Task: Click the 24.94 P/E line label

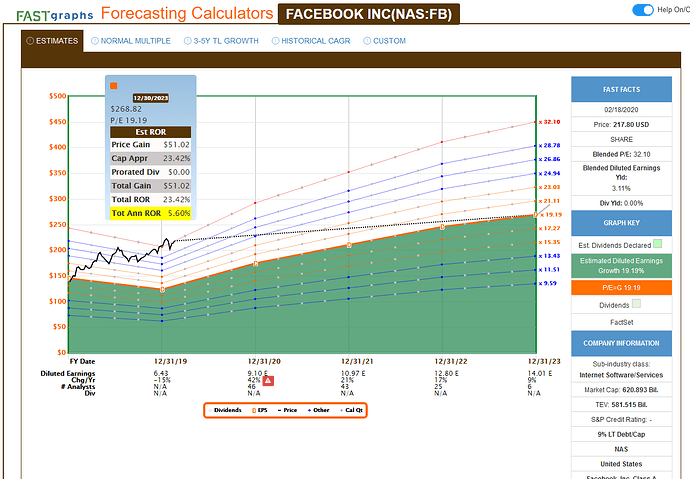Action: 549,173
